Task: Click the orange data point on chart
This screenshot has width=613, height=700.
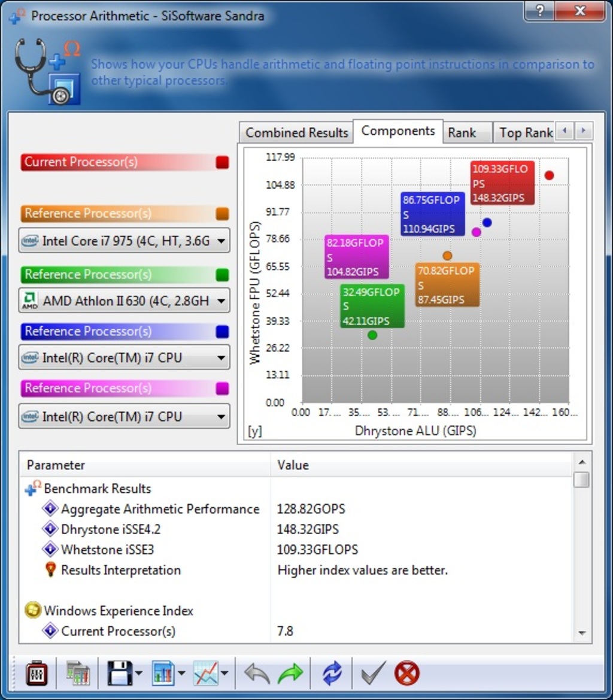Action: (x=448, y=256)
